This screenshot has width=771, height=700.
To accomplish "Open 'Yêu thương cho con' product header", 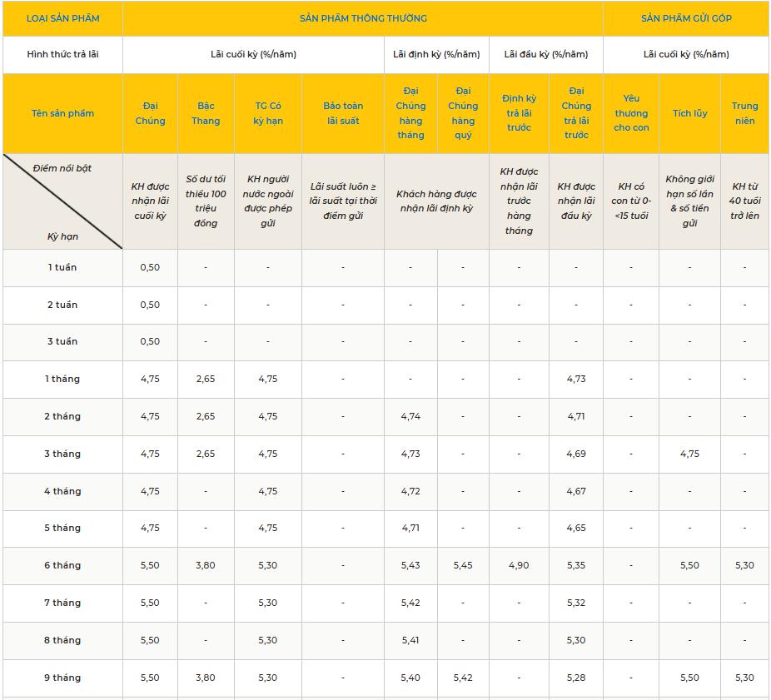I will (631, 113).
